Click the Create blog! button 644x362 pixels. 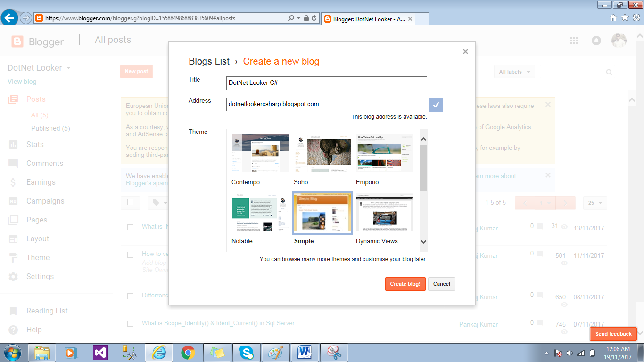click(405, 284)
